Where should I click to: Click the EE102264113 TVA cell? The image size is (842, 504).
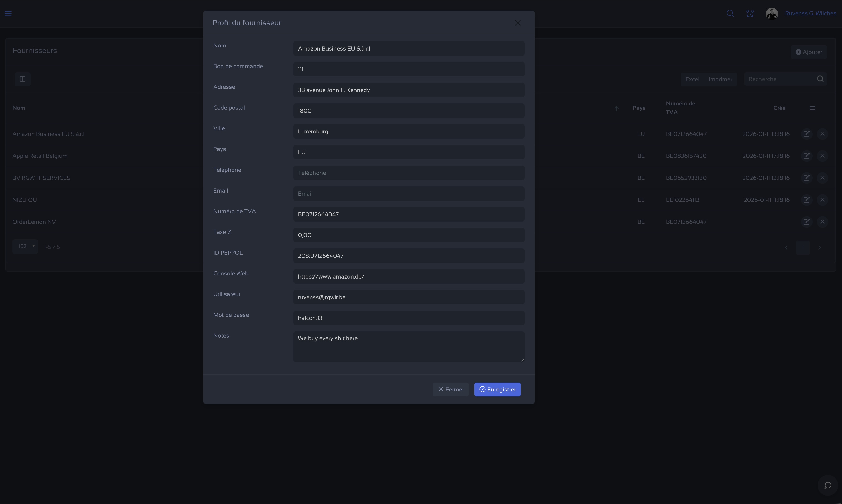[x=682, y=200]
